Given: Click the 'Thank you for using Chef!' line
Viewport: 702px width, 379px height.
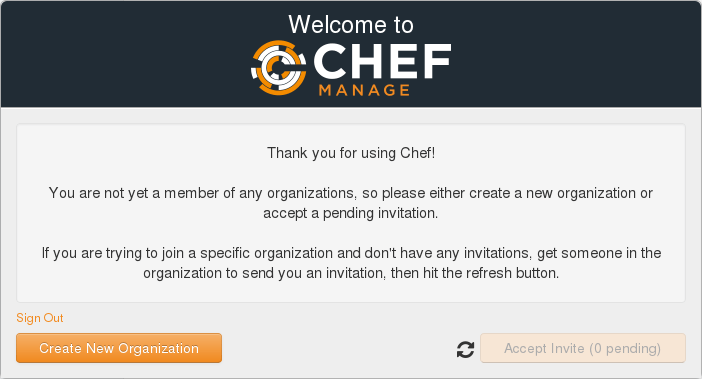Looking at the screenshot, I should (x=351, y=153).
